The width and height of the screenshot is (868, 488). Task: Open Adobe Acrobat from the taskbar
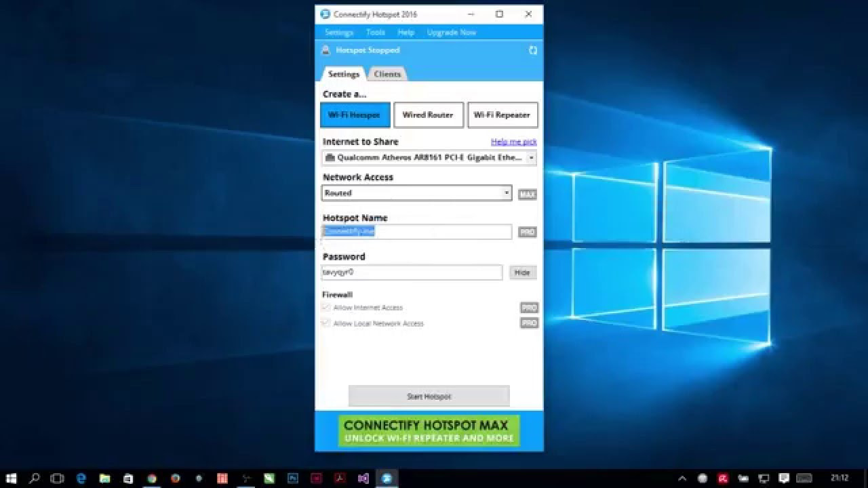[x=340, y=478]
